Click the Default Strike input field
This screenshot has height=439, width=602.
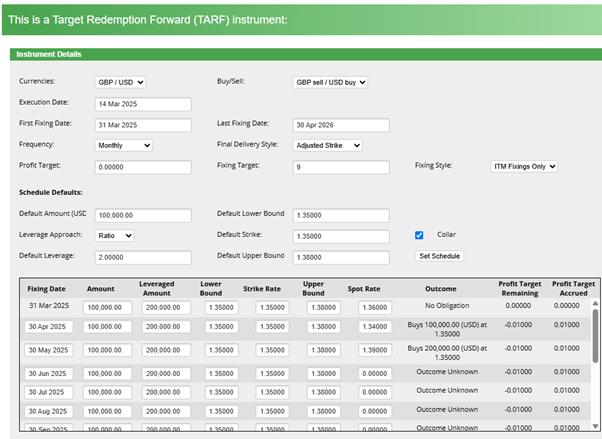[x=341, y=236]
